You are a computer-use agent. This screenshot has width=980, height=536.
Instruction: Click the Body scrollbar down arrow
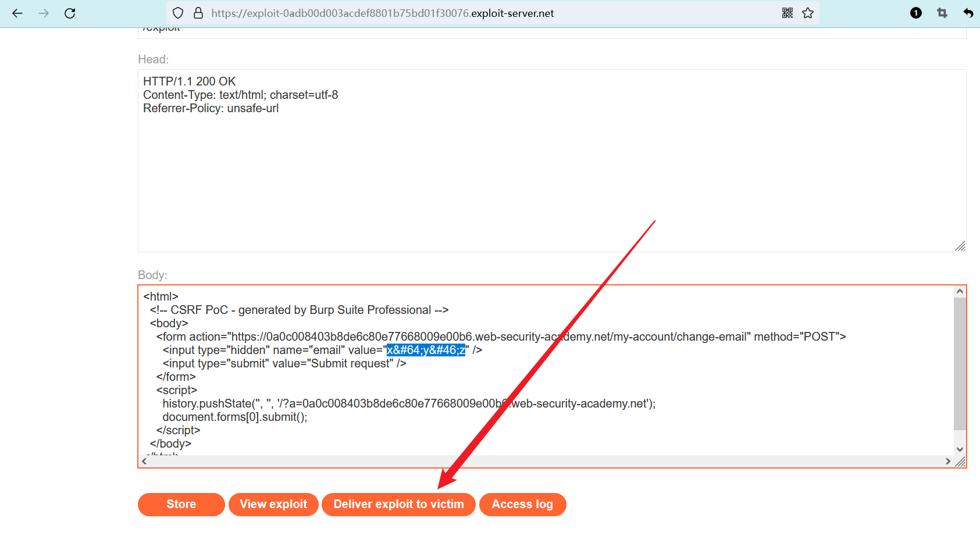tap(960, 449)
